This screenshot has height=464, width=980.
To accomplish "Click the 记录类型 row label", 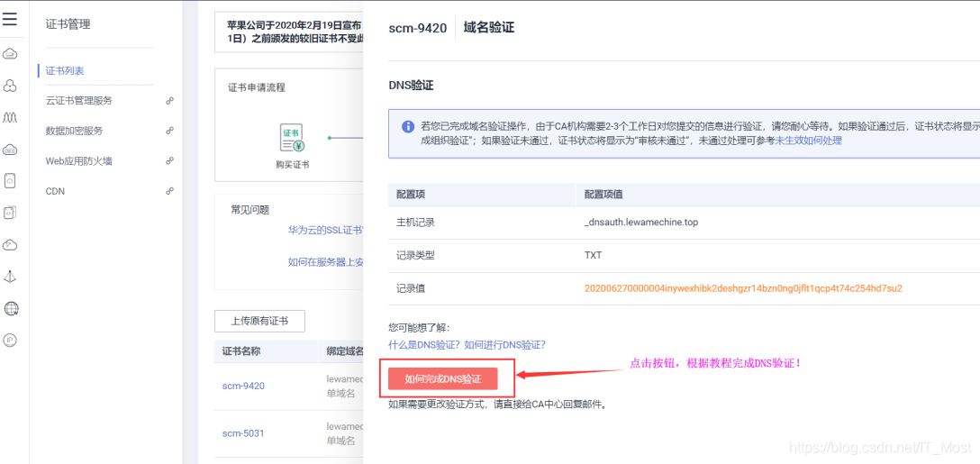I will click(x=415, y=256).
